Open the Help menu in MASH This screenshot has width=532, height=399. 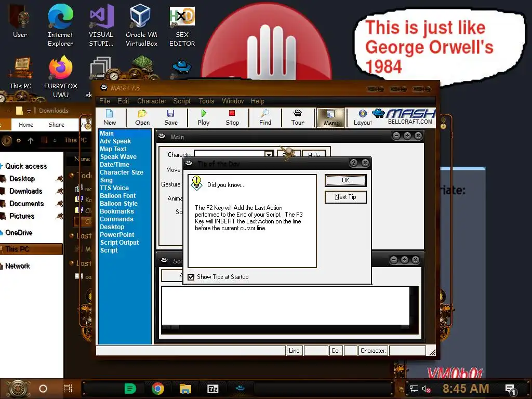point(258,101)
